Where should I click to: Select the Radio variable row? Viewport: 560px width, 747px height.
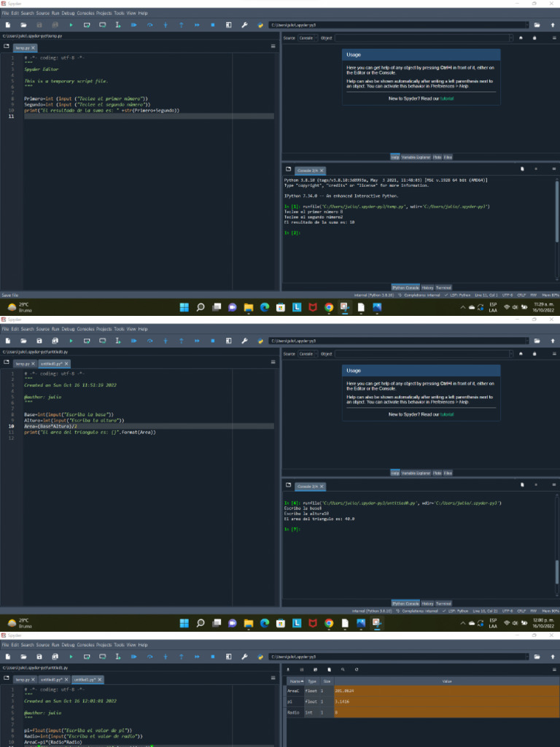(x=294, y=712)
